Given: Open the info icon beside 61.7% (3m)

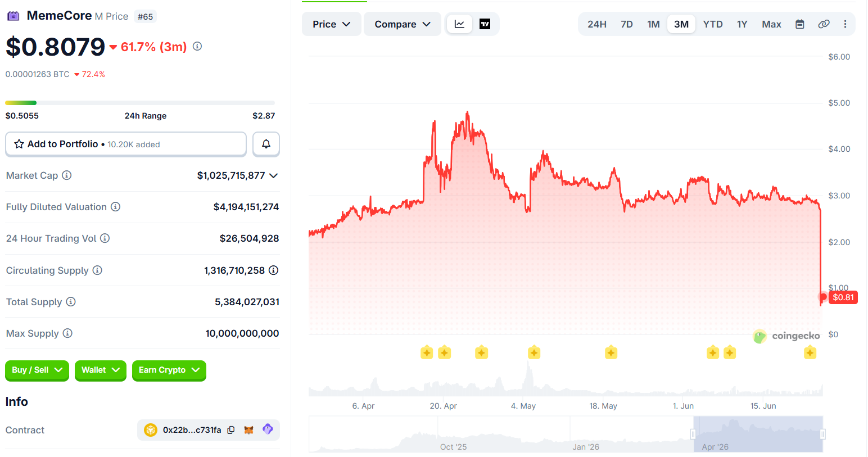Looking at the screenshot, I should coord(197,46).
